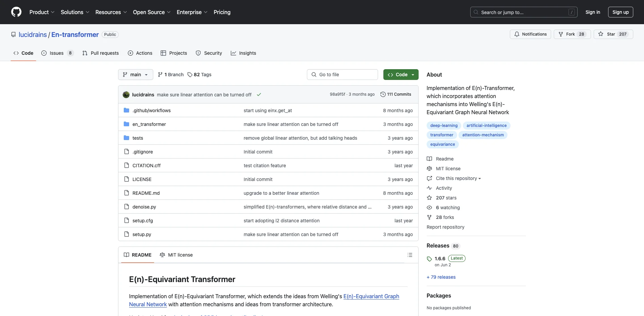Viewport: 644px width, 316px height.
Task: Click the .gitignore file icon
Action: click(x=126, y=152)
